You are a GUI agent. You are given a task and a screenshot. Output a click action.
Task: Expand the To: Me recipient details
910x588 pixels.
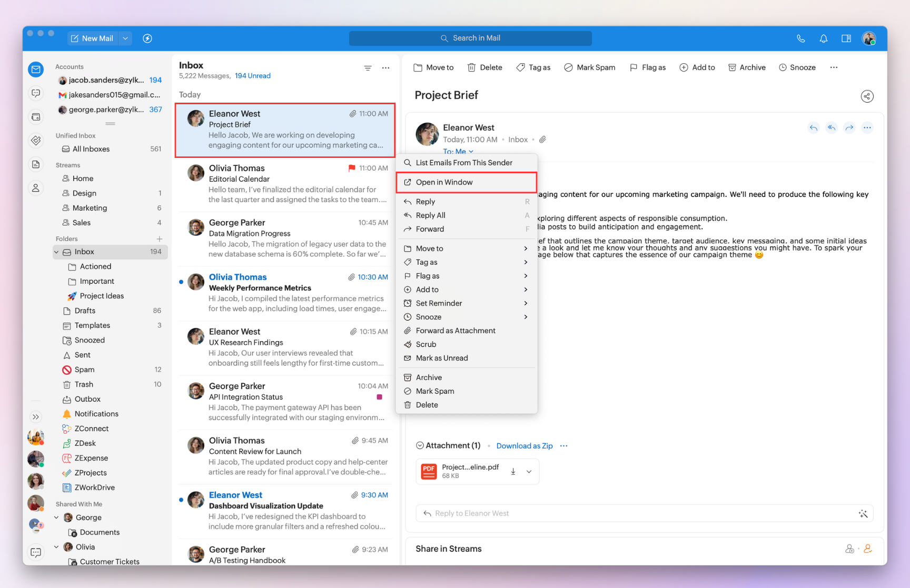pyautogui.click(x=458, y=152)
